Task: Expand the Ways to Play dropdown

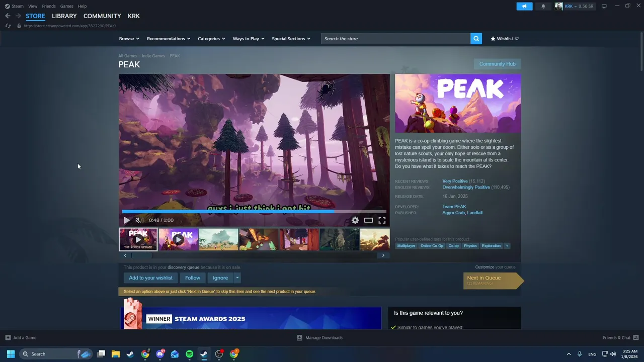Action: coord(249,39)
